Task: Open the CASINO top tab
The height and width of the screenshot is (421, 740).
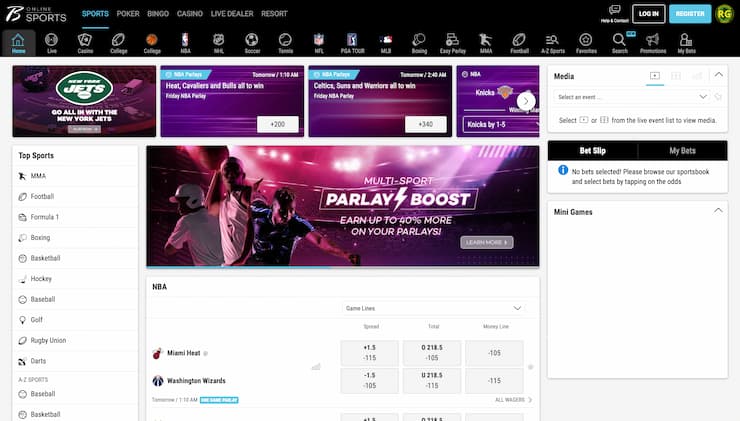Action: 190,14
